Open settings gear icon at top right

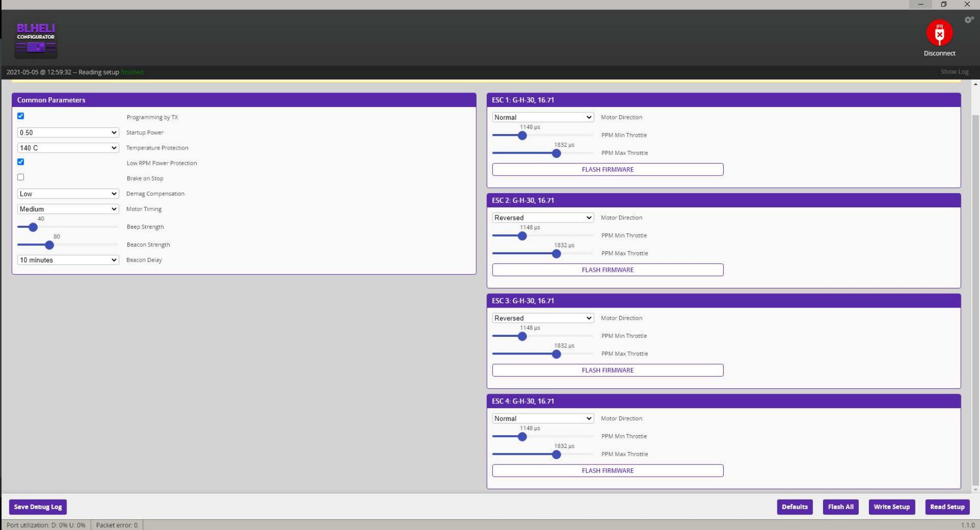pos(969,20)
